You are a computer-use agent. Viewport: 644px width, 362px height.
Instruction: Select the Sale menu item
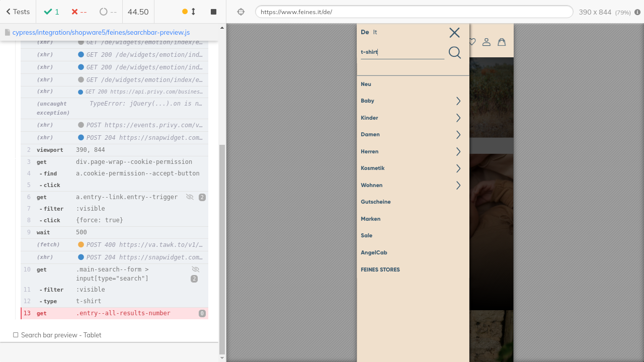coord(366,235)
